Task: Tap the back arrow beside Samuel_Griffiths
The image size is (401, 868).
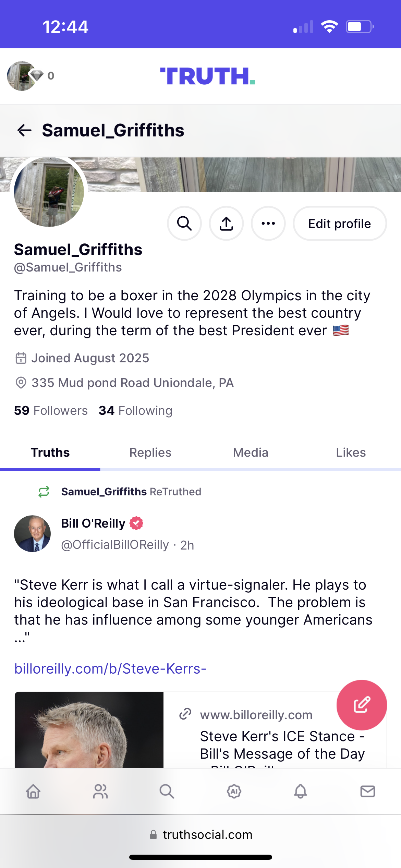Action: (x=24, y=130)
